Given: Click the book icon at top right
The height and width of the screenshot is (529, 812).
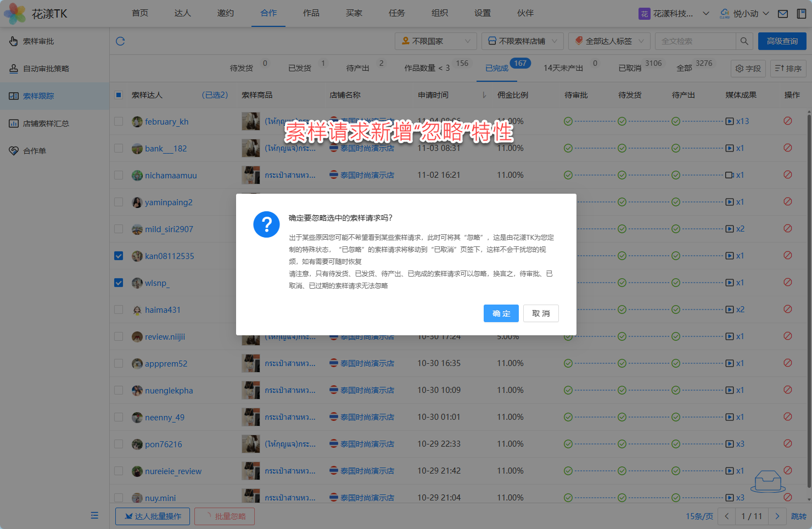Looking at the screenshot, I should tap(801, 14).
